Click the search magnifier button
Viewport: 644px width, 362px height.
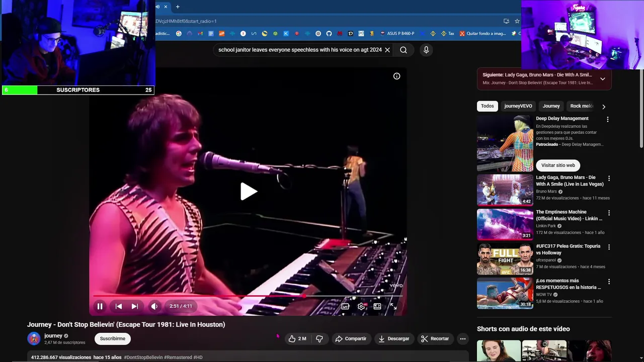point(404,50)
